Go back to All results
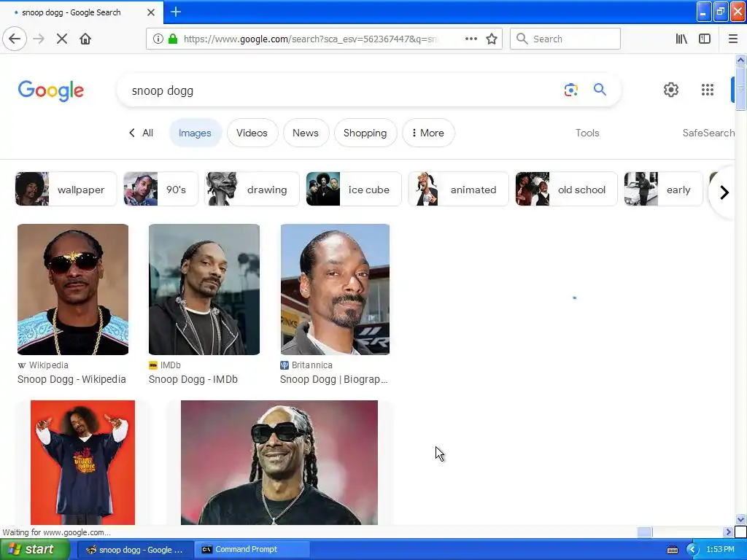This screenshot has height=560, width=747. pos(141,133)
